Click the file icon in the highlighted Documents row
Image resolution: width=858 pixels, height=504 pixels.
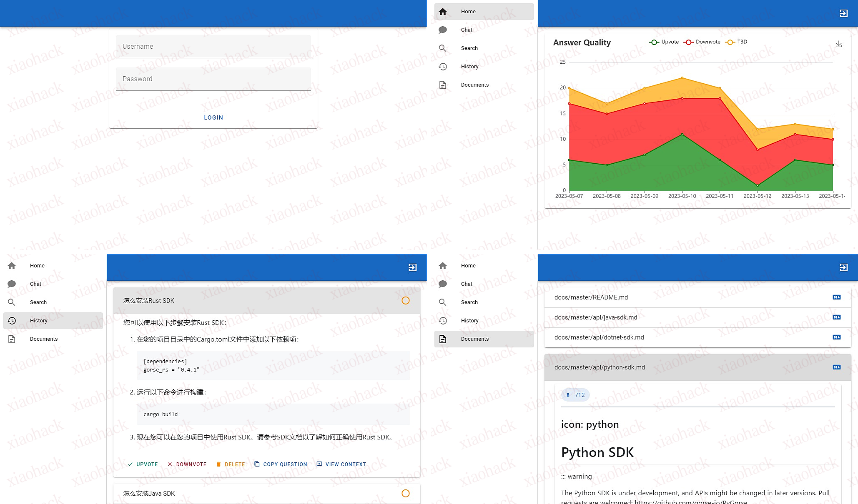coord(443,339)
